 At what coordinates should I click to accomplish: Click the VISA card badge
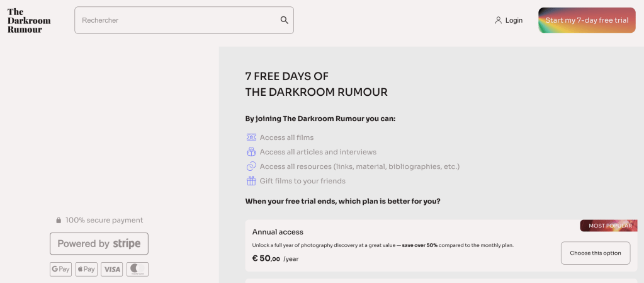(x=112, y=269)
